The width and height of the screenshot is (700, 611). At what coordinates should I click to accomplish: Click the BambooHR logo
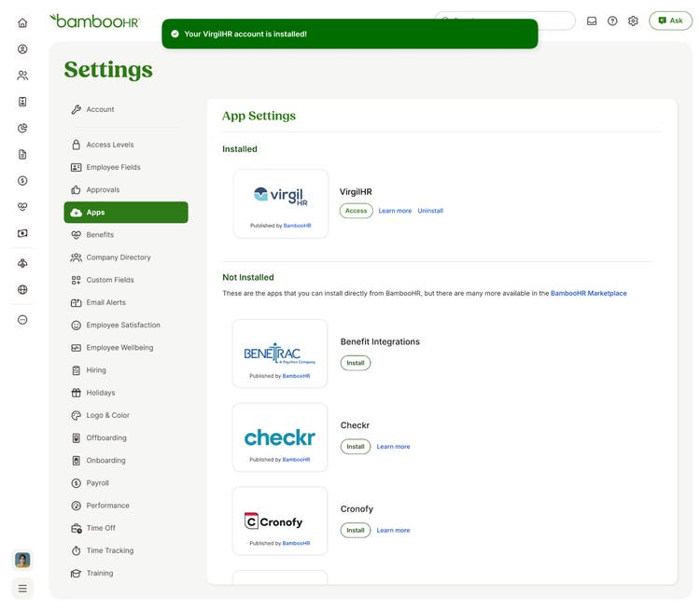(x=94, y=21)
